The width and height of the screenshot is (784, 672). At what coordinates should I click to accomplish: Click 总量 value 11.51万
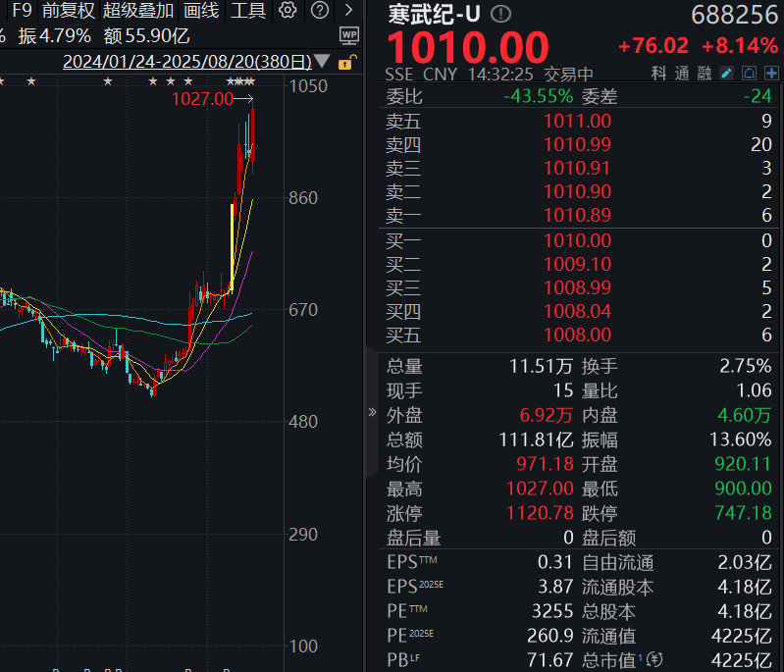pos(541,367)
